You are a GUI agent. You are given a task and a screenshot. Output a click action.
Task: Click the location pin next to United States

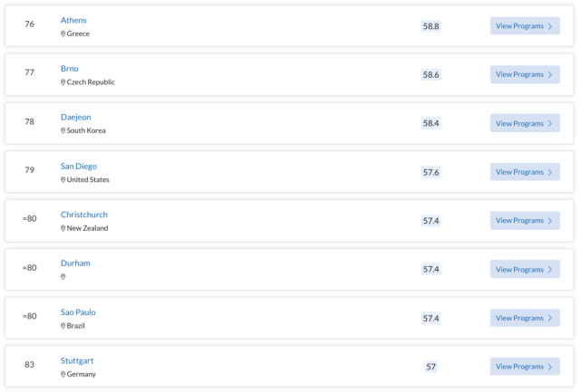pyautogui.click(x=63, y=180)
